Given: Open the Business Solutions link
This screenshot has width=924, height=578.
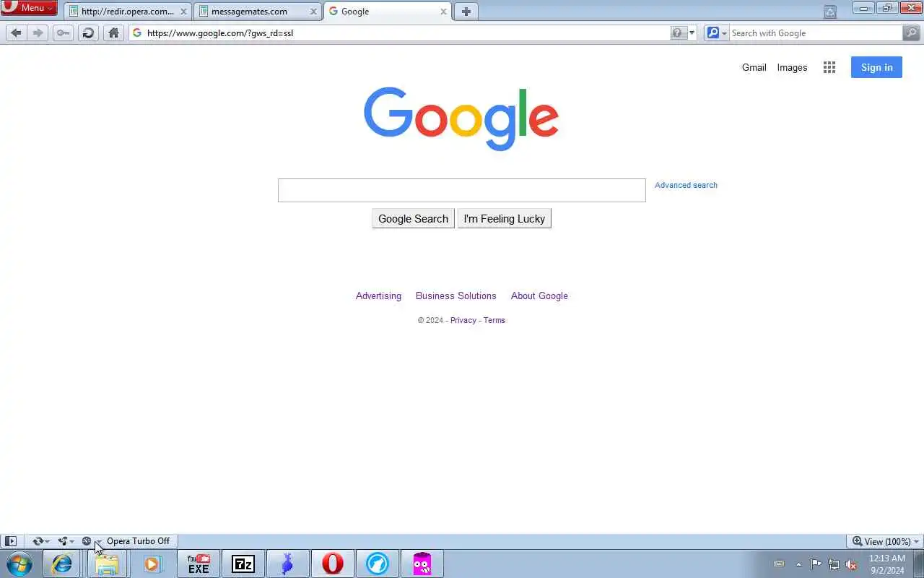Looking at the screenshot, I should point(456,296).
